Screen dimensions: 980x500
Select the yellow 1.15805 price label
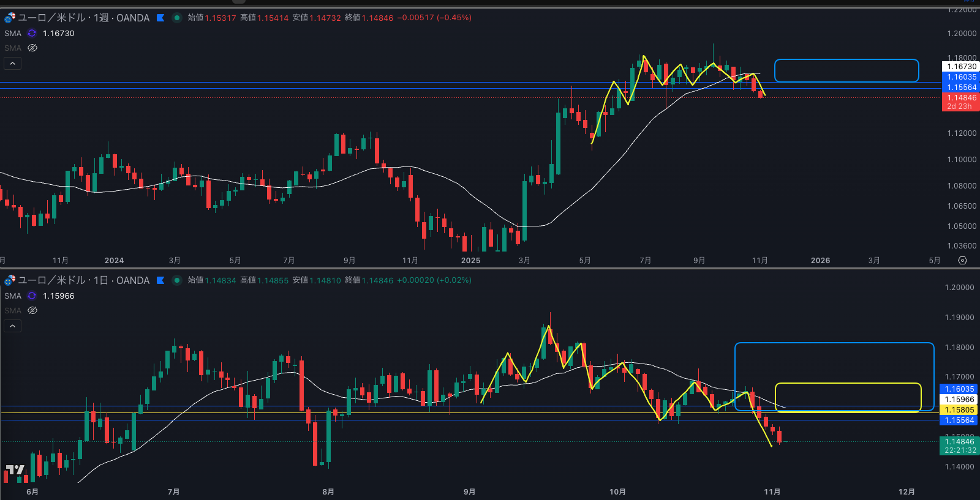[x=959, y=410]
